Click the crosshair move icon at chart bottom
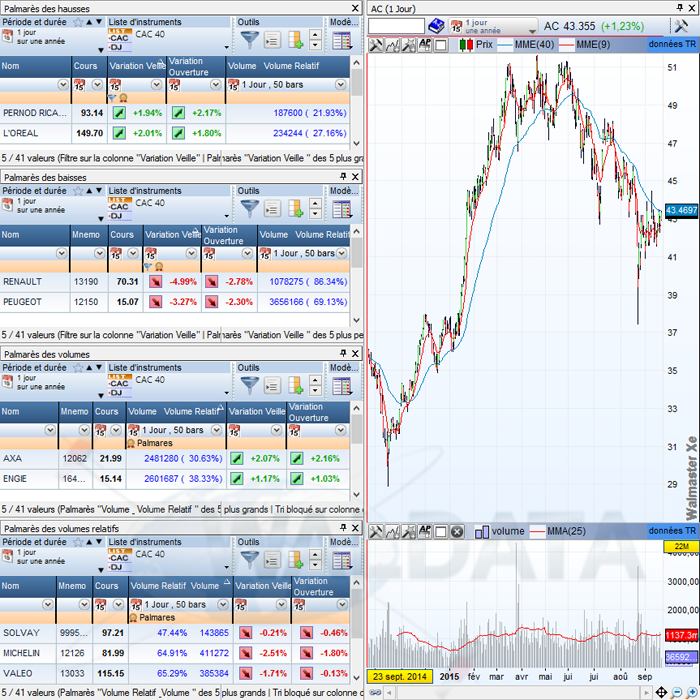700x700 pixels. click(661, 692)
